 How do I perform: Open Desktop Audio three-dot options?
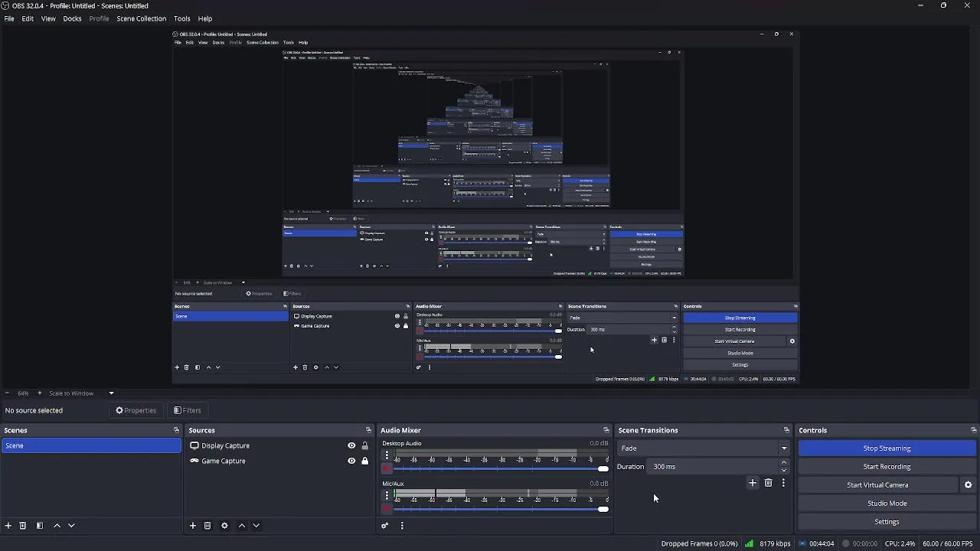click(x=387, y=455)
